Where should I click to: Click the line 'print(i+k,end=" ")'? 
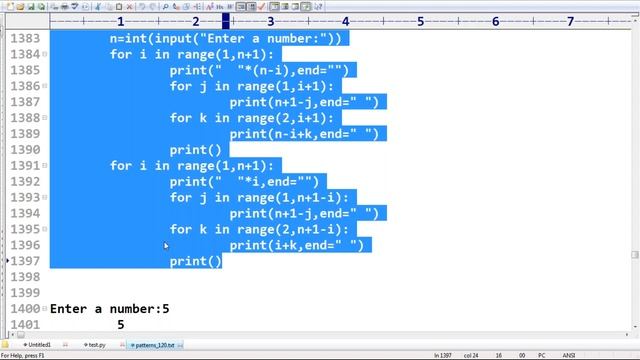296,245
